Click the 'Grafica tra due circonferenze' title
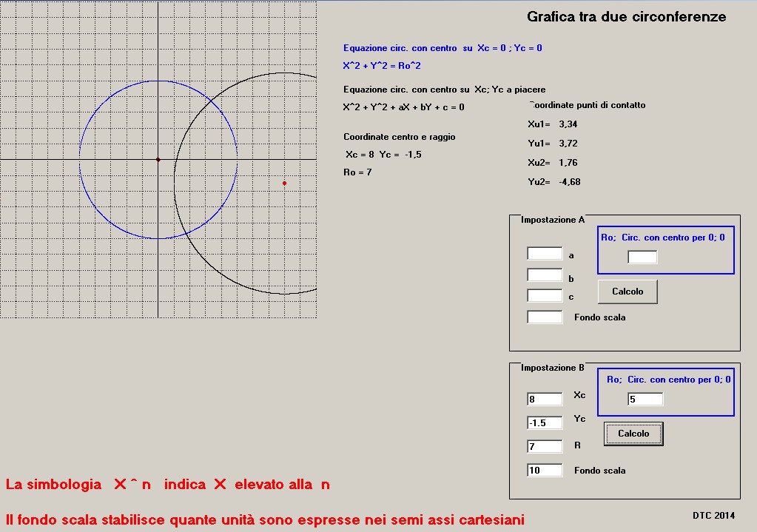This screenshot has height=532, width=757. 626,17
